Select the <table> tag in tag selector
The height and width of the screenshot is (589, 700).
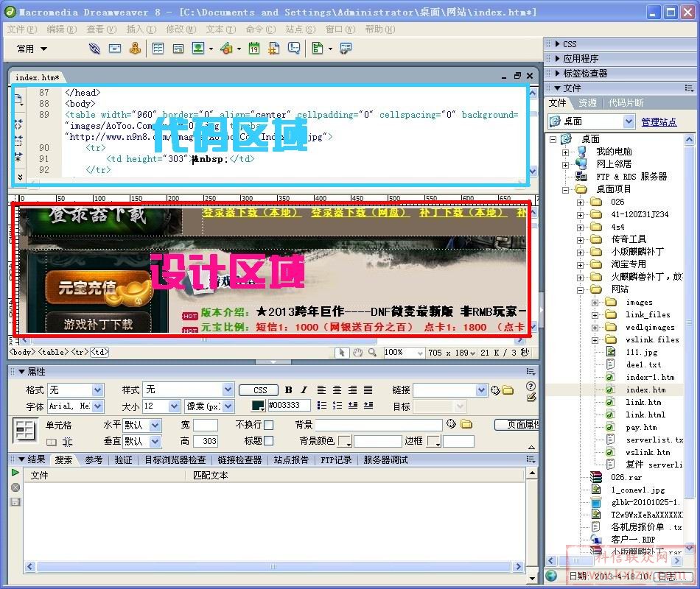point(53,352)
